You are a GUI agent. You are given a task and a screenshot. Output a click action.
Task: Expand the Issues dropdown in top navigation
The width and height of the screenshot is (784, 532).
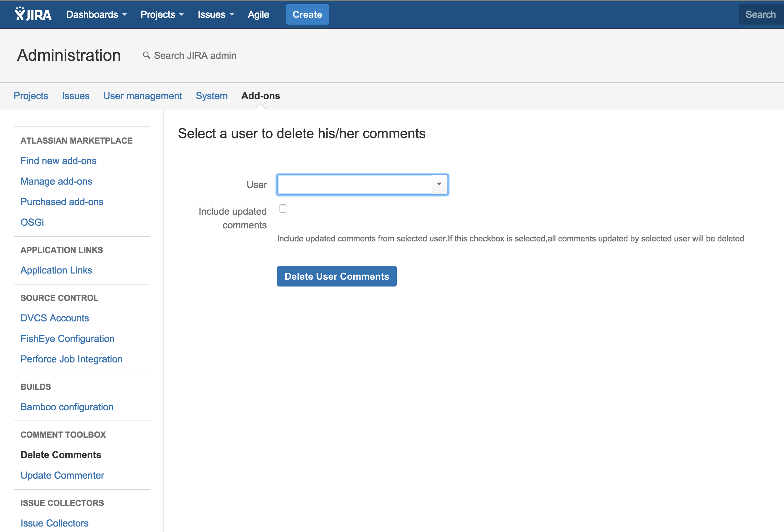click(216, 14)
